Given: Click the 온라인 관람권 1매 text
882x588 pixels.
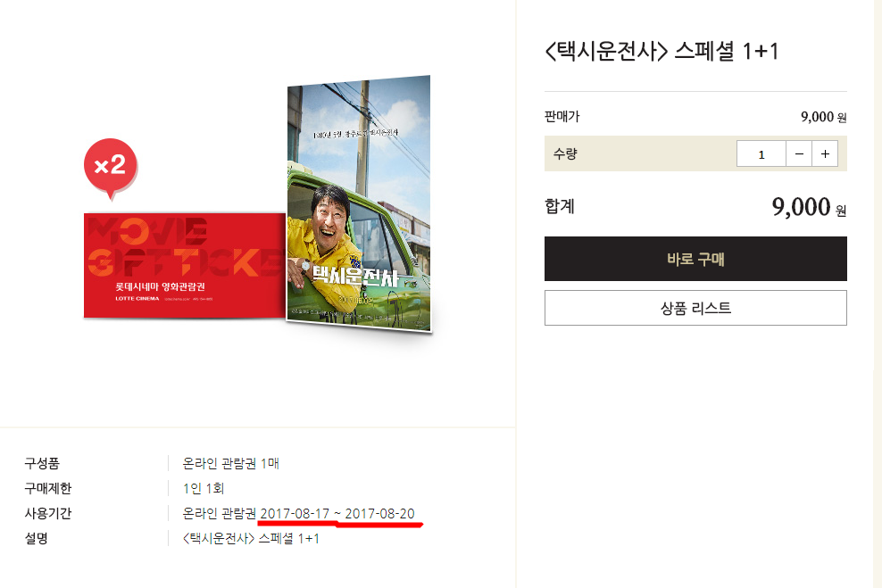Looking at the screenshot, I should pos(230,463).
